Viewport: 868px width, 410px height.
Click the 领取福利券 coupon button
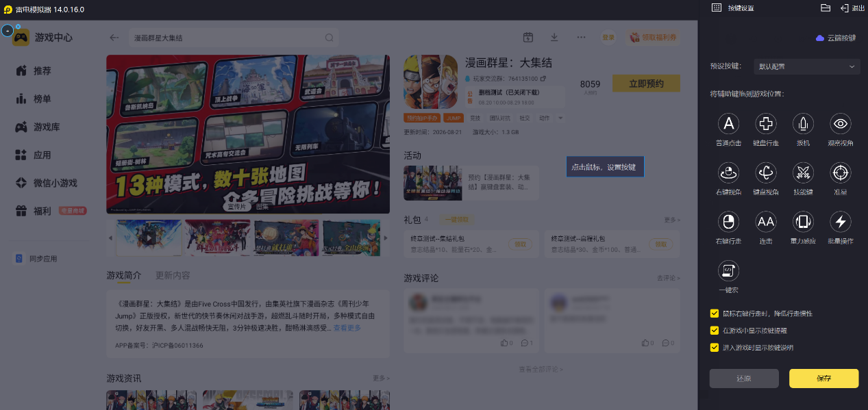pyautogui.click(x=654, y=38)
